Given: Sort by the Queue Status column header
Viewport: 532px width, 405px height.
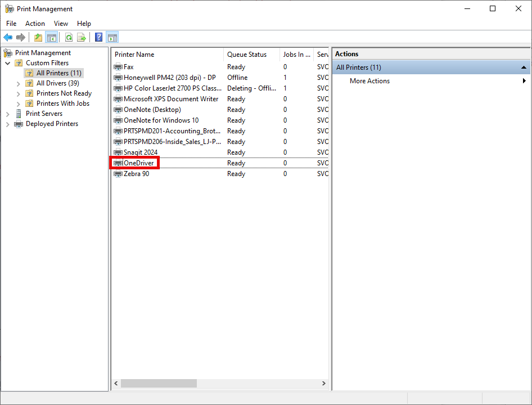Looking at the screenshot, I should pyautogui.click(x=251, y=55).
